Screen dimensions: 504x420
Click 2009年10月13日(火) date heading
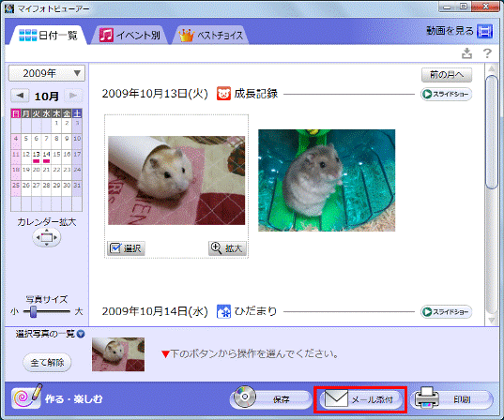[155, 94]
